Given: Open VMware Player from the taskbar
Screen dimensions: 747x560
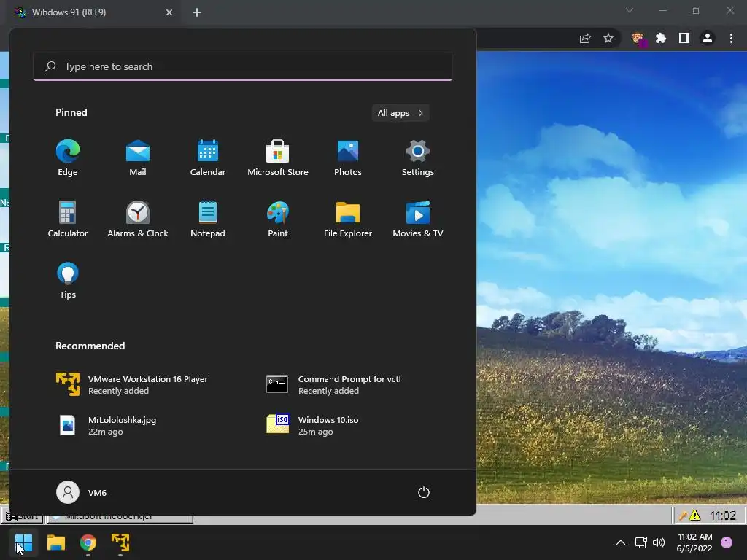Looking at the screenshot, I should pos(120,542).
